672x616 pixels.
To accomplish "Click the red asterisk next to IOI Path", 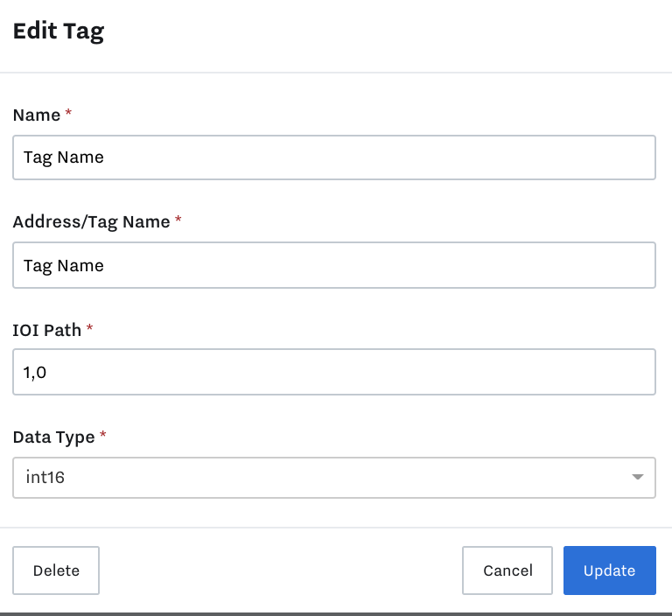I will [x=89, y=328].
